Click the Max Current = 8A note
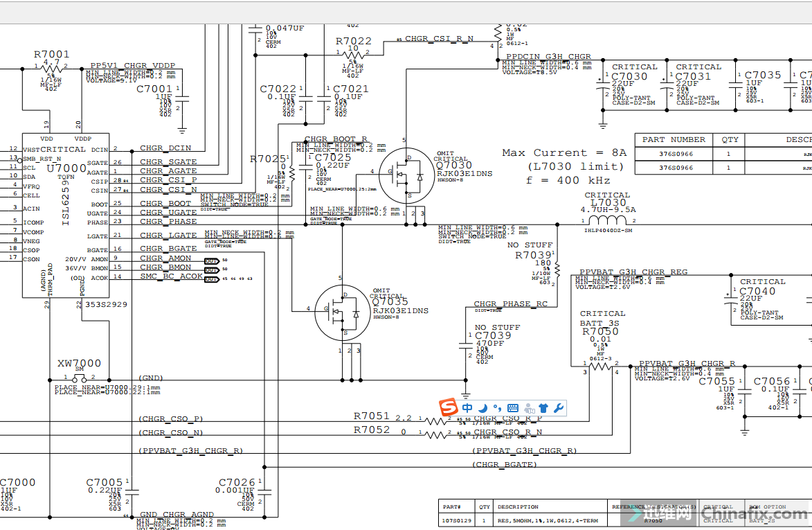 (x=564, y=152)
